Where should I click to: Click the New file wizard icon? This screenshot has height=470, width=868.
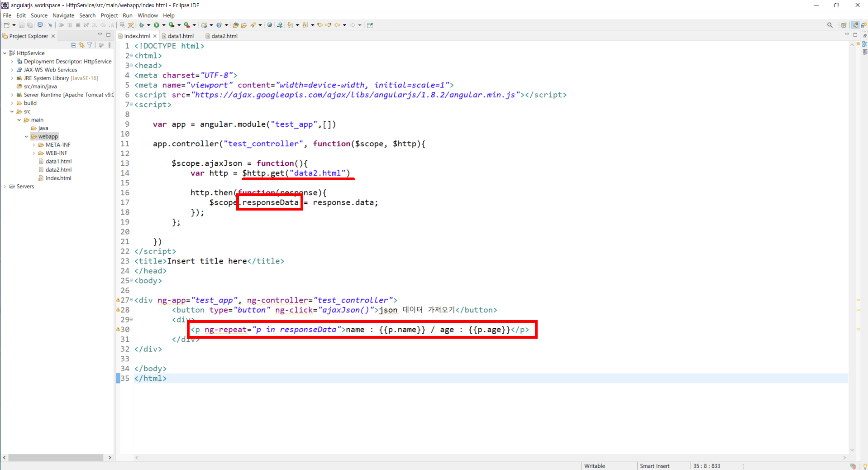[x=7, y=25]
